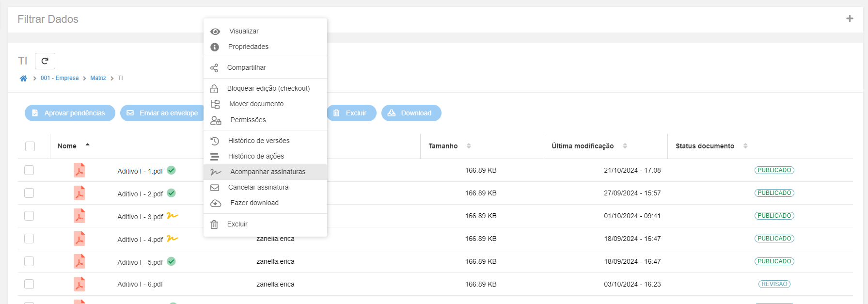Click date 01/10/2024 - 09:41
The width and height of the screenshot is (868, 304).
(x=632, y=216)
